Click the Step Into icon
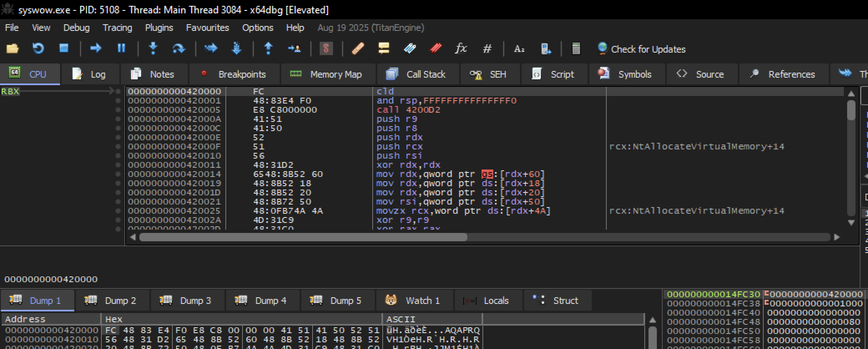The height and width of the screenshot is (349, 868). [x=153, y=49]
